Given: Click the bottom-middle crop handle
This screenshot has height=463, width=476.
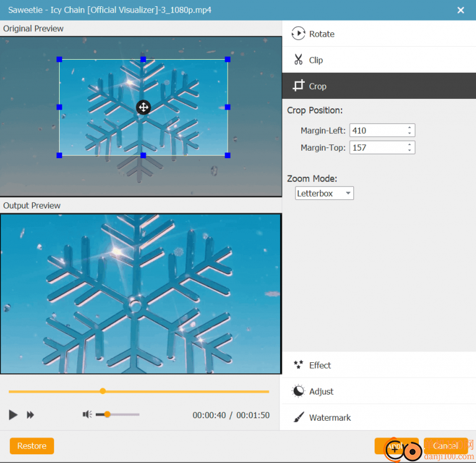Looking at the screenshot, I should coord(143,155).
